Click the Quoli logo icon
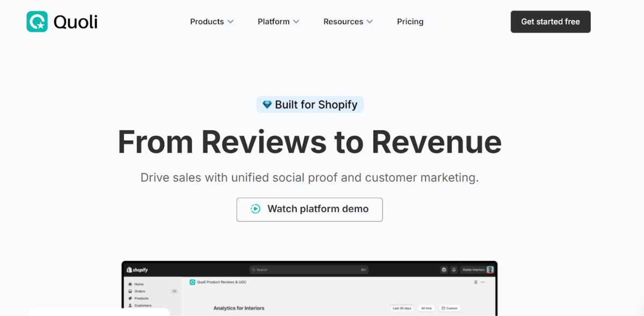This screenshot has width=644, height=316. point(37,21)
